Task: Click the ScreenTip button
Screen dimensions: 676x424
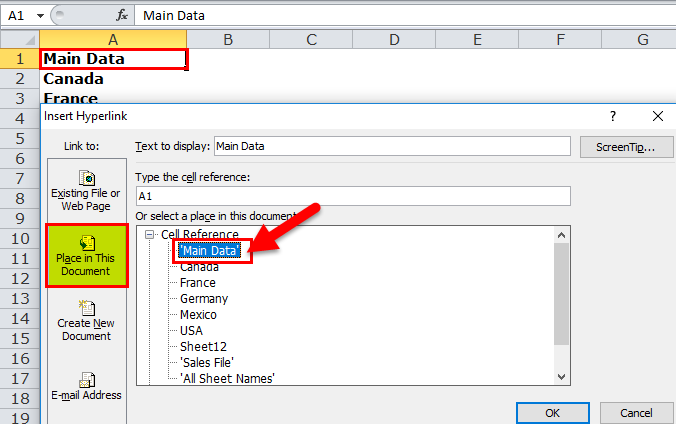Action: coord(619,146)
